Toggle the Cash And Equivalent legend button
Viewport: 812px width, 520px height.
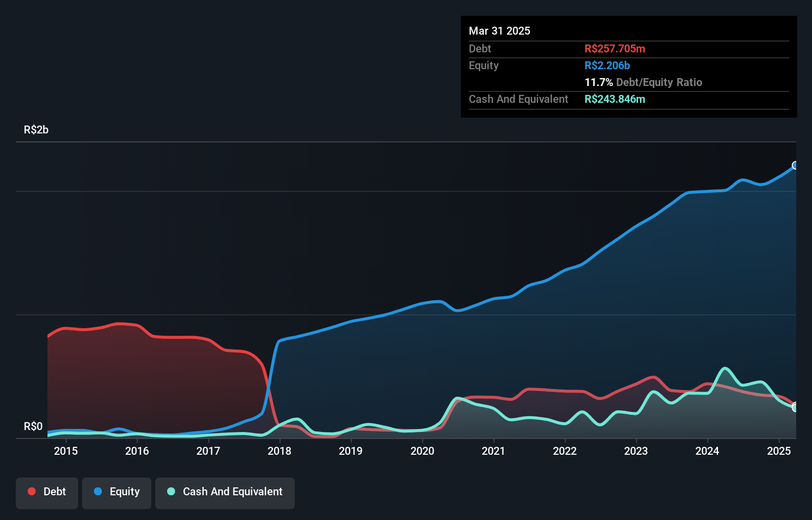225,493
